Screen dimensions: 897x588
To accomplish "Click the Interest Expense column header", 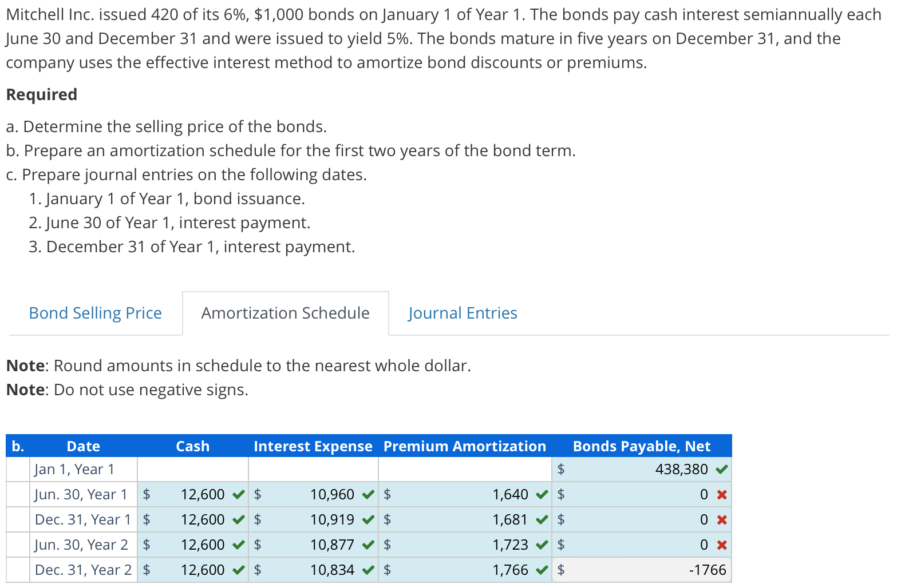I will click(313, 446).
